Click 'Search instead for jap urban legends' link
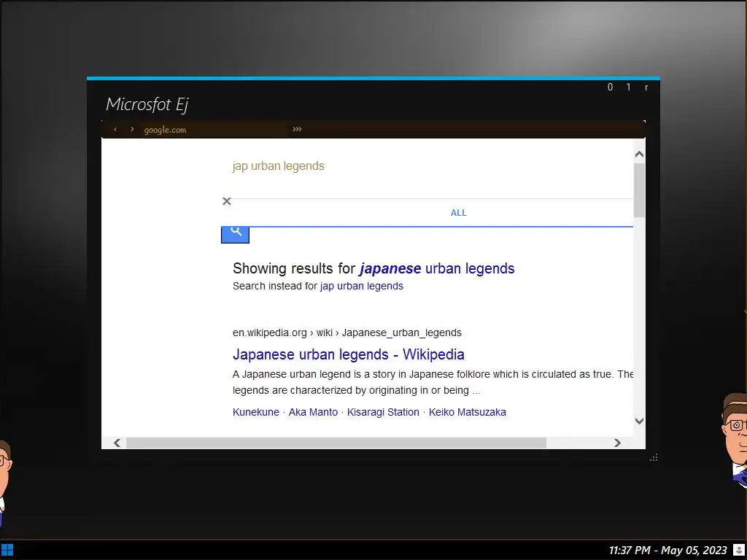This screenshot has height=560, width=747. tap(362, 286)
